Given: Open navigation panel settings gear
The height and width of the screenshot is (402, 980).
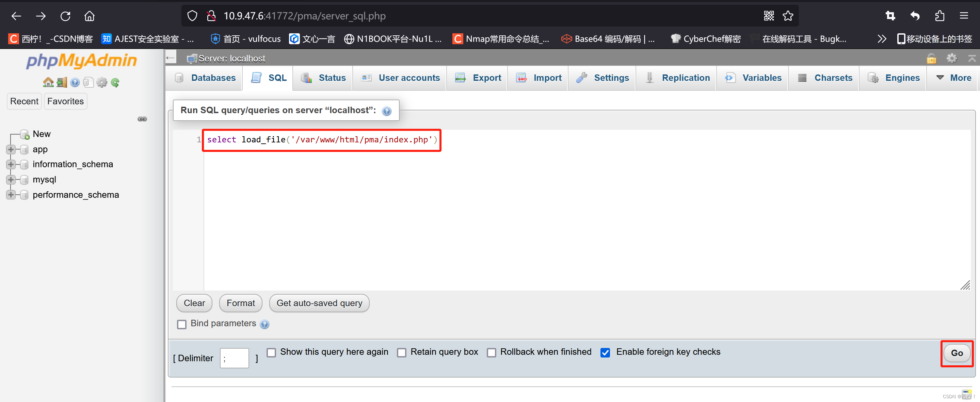Looking at the screenshot, I should [101, 82].
